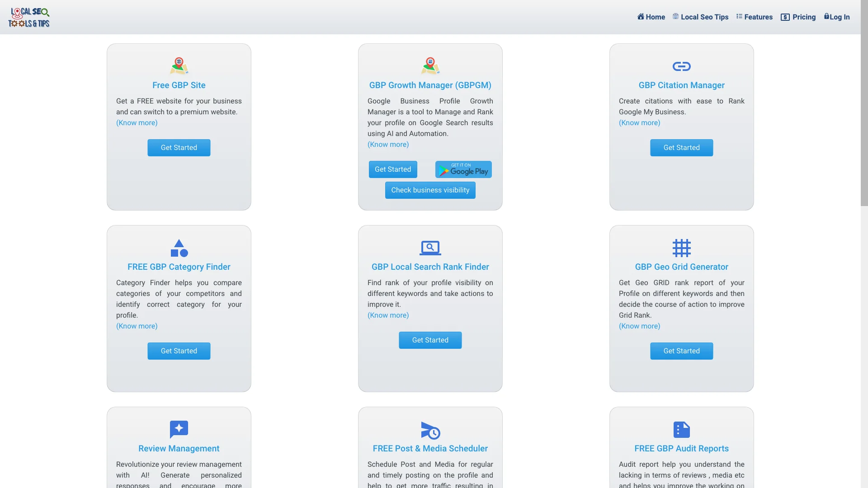Image resolution: width=868 pixels, height=488 pixels.
Task: Click the Review Management star icon
Action: [179, 429]
